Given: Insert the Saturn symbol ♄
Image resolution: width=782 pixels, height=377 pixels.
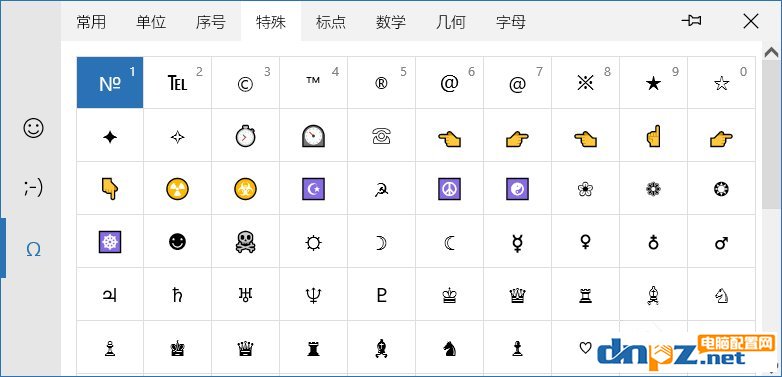Looking at the screenshot, I should pyautogui.click(x=178, y=295).
